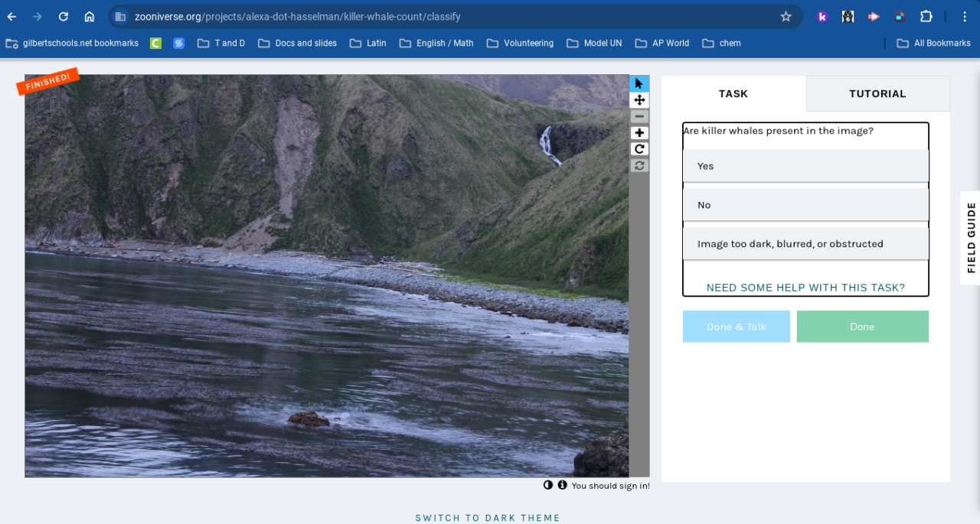
Task: Click the zooniverse.org address bar URL
Action: click(x=298, y=16)
